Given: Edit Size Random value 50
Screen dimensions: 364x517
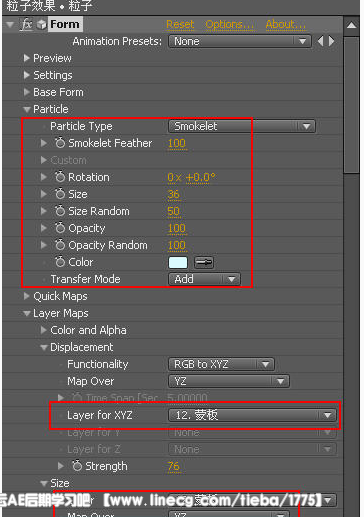Looking at the screenshot, I should coord(173,211).
